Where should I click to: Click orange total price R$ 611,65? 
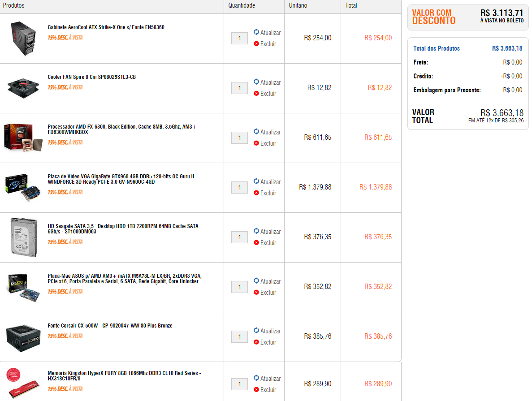pyautogui.click(x=378, y=138)
